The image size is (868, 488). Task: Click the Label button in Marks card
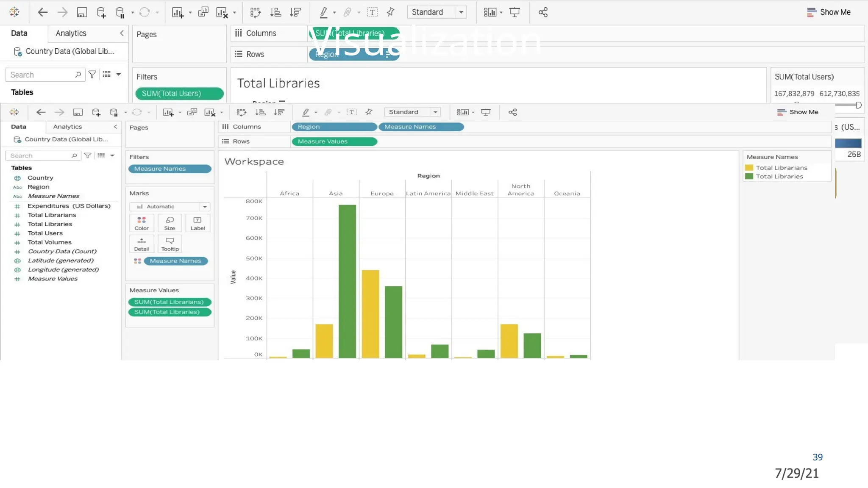click(198, 223)
